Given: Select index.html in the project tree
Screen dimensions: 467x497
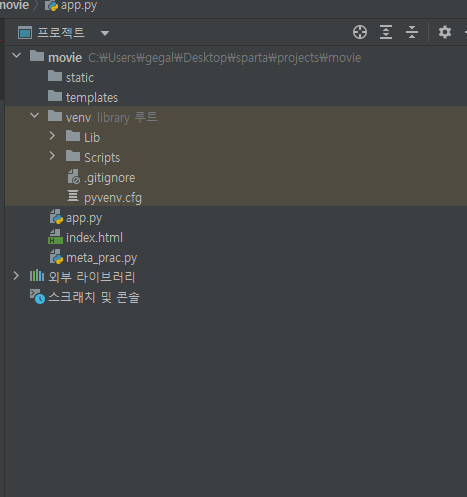Looking at the screenshot, I should [x=94, y=238].
